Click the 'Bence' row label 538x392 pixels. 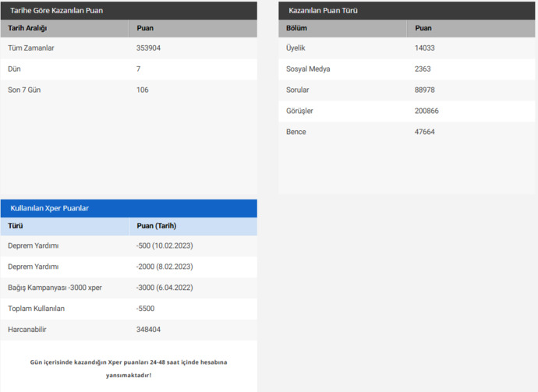[x=296, y=132]
